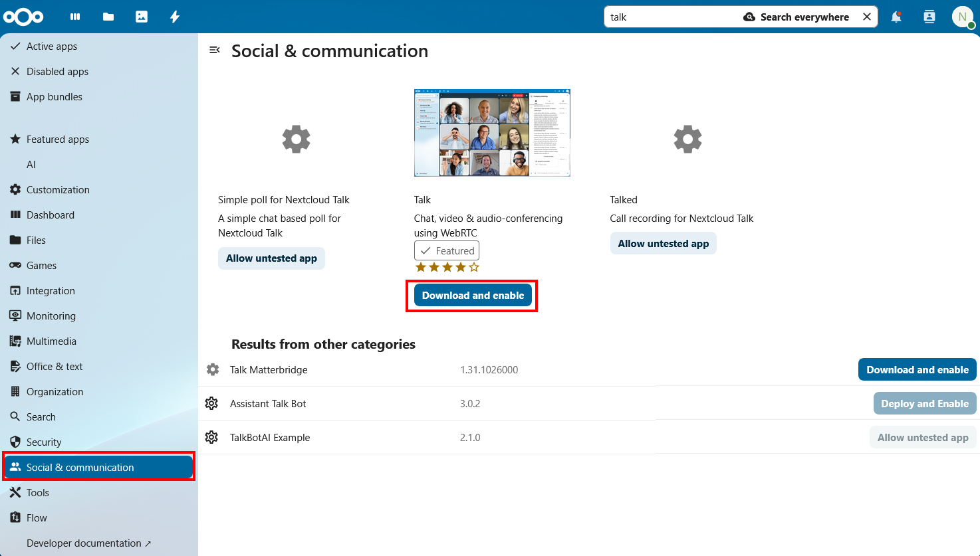Select Active apps in sidebar
The width and height of the screenshot is (980, 556).
coord(52,46)
